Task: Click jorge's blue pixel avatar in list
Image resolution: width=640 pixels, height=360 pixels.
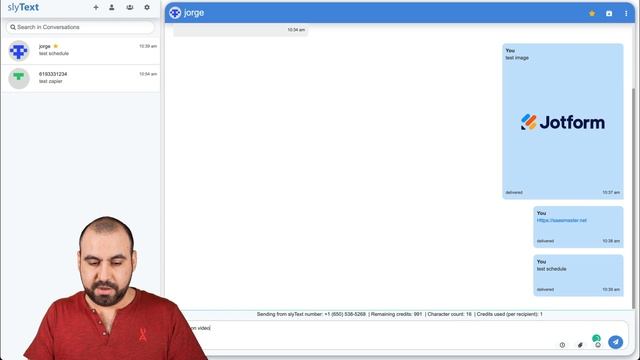Action: coord(19,51)
